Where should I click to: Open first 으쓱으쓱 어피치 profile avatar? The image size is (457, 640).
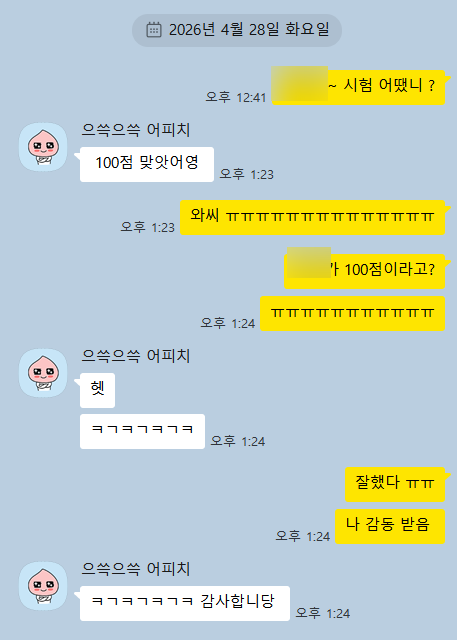point(43,147)
